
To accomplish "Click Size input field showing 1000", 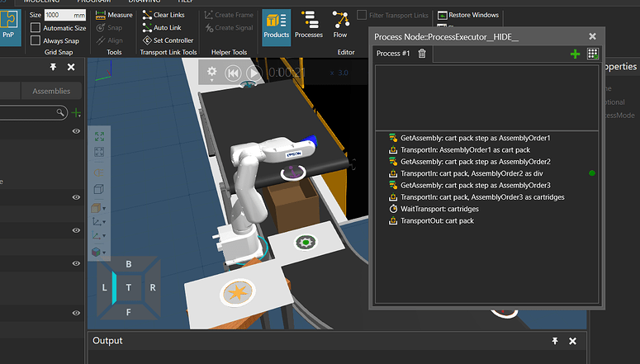I will click(x=65, y=15).
